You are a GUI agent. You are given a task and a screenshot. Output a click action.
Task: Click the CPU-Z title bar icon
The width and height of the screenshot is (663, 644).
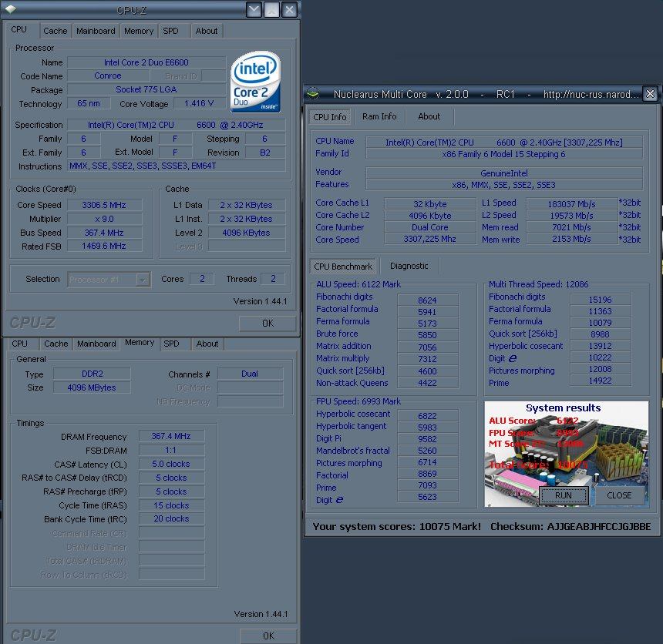click(x=11, y=9)
